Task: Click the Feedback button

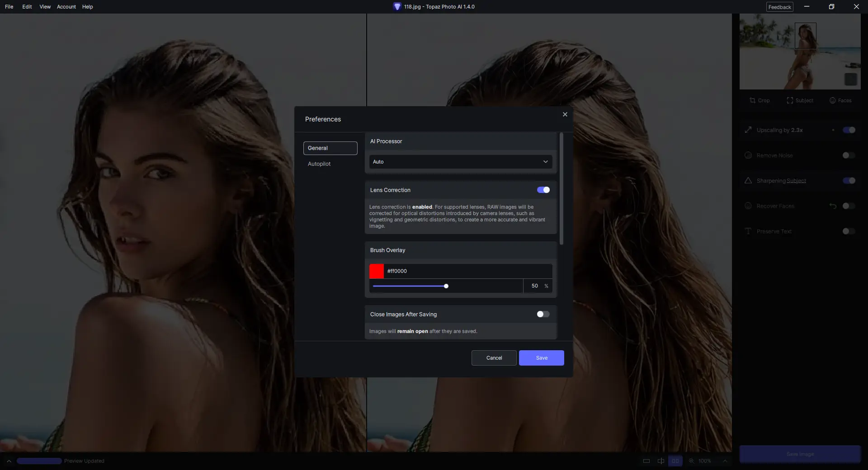Action: [x=780, y=7]
